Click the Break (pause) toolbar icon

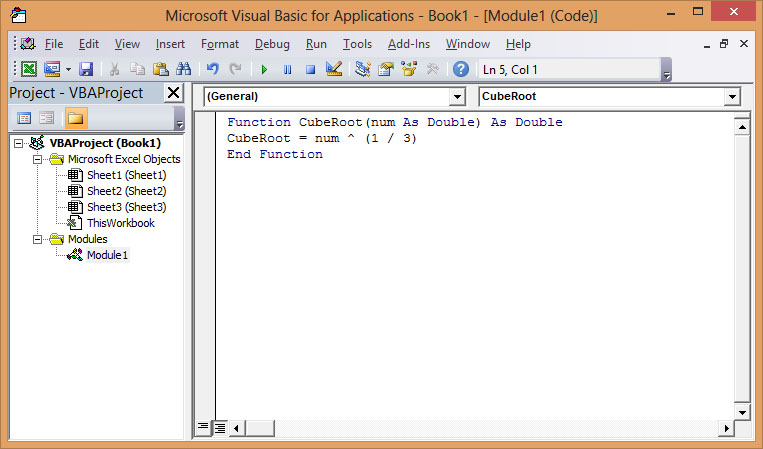[287, 69]
